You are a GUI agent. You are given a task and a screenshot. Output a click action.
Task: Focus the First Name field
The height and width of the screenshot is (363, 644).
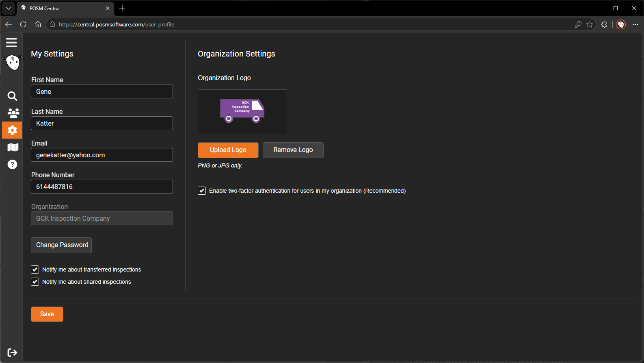(x=102, y=91)
